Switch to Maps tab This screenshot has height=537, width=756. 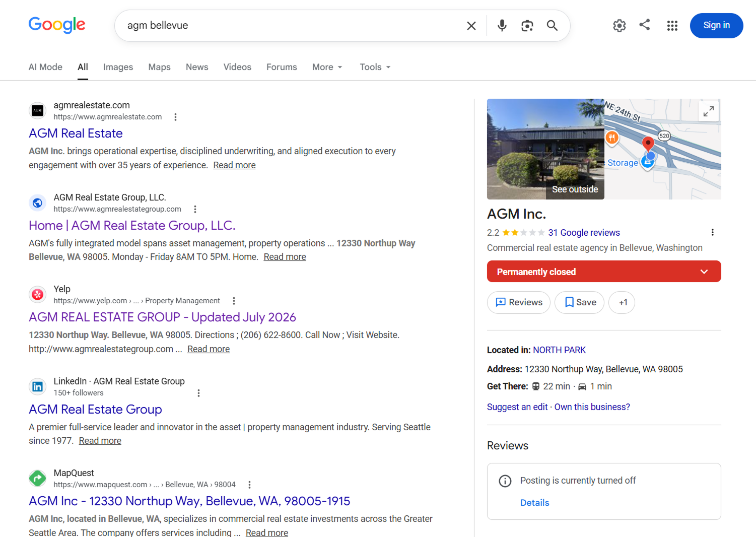(x=159, y=67)
